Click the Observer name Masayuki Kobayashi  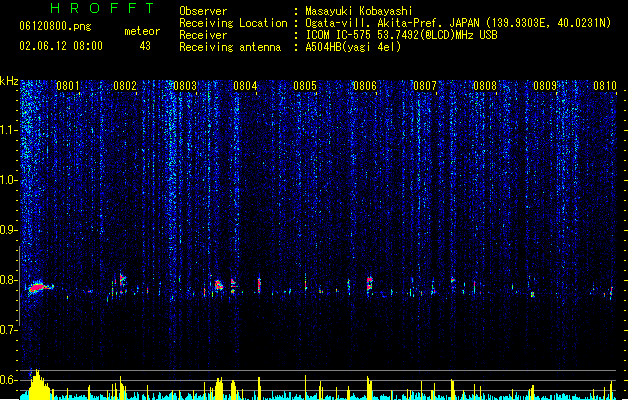point(359,11)
